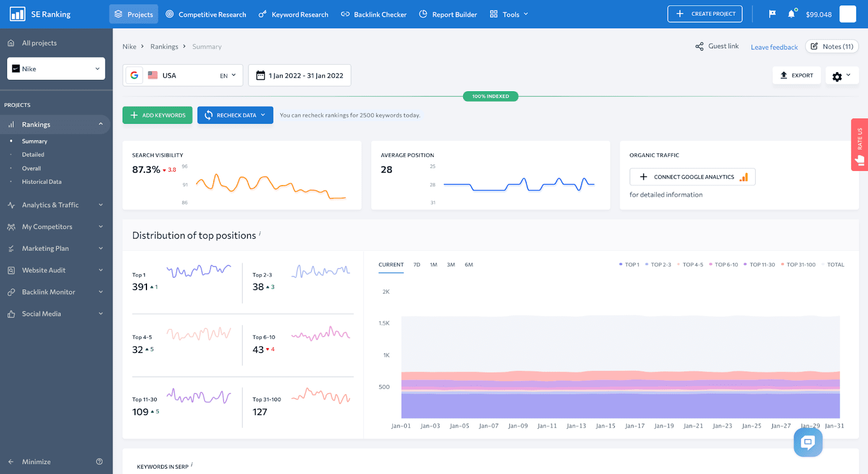This screenshot has width=868, height=474.
Task: Click the Marketing Plan checklist icon
Action: tap(11, 249)
